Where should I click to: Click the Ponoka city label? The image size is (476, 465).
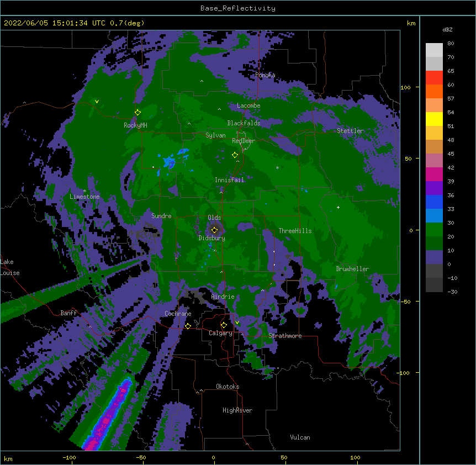(265, 75)
